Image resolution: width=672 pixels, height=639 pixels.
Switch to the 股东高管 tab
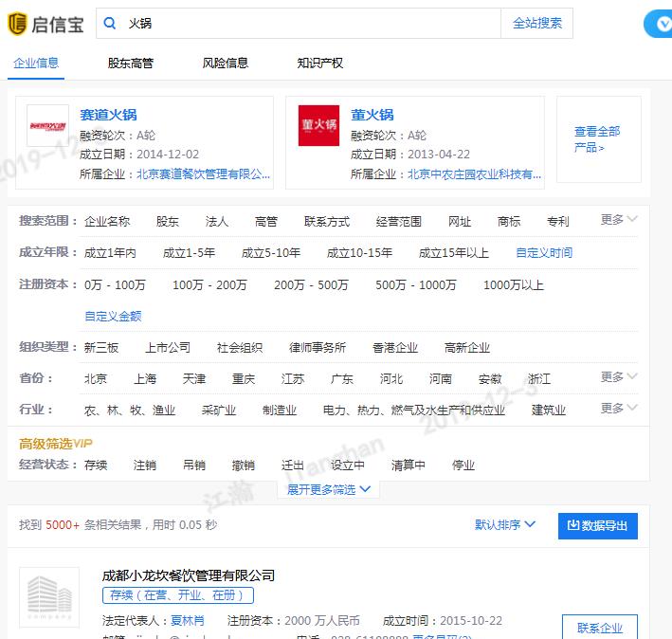(x=131, y=64)
